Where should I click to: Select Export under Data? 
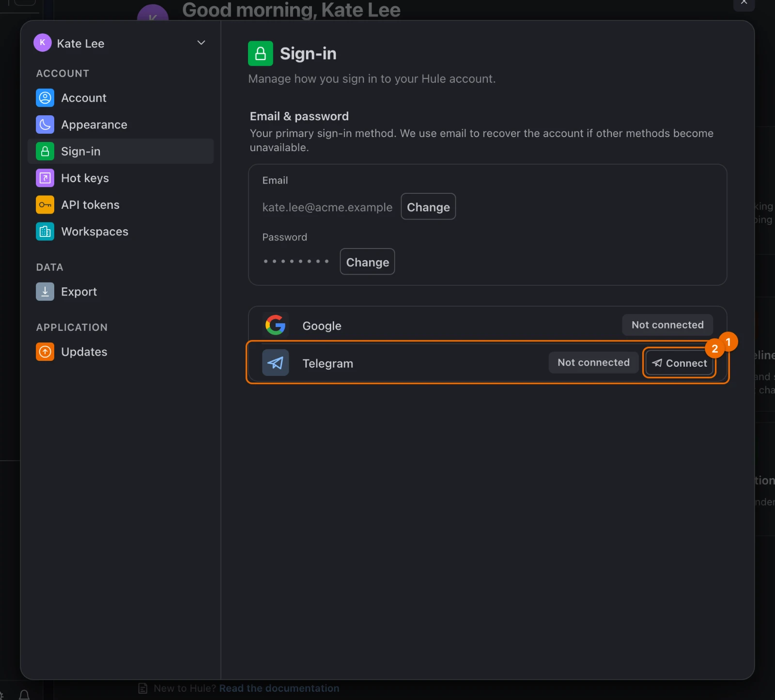pos(121,292)
